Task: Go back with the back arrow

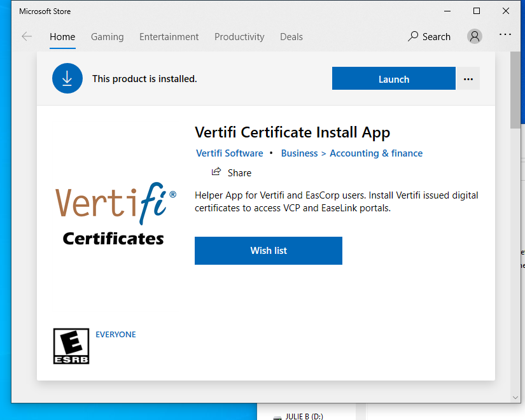Action: (x=27, y=36)
